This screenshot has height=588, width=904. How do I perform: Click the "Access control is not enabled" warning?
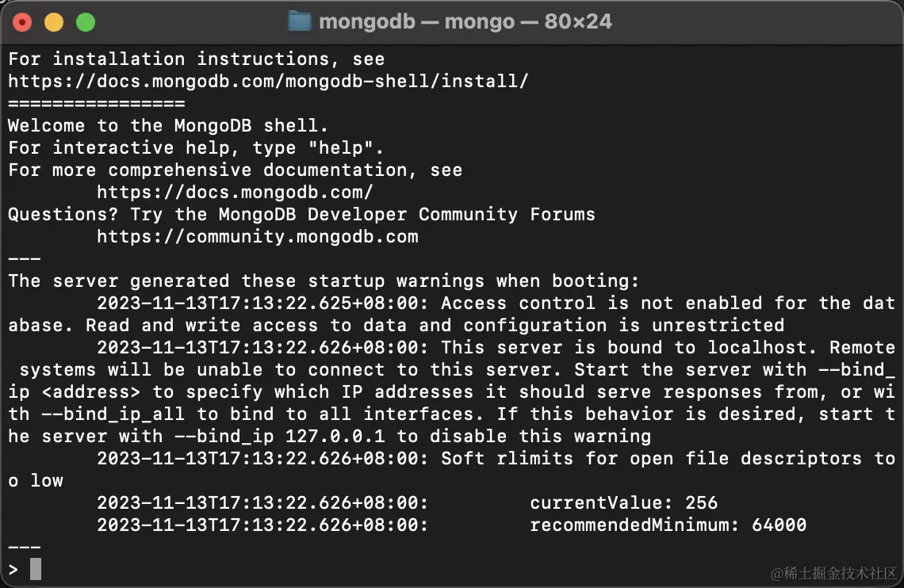point(595,303)
